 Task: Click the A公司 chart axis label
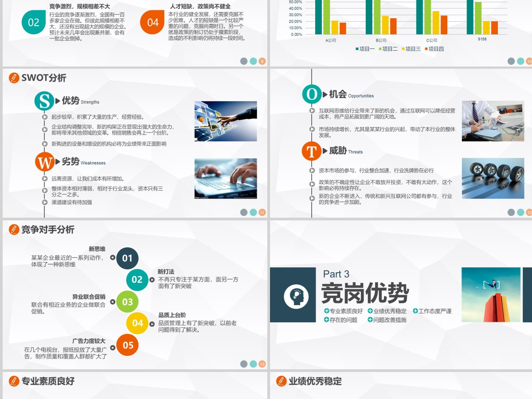[331, 40]
